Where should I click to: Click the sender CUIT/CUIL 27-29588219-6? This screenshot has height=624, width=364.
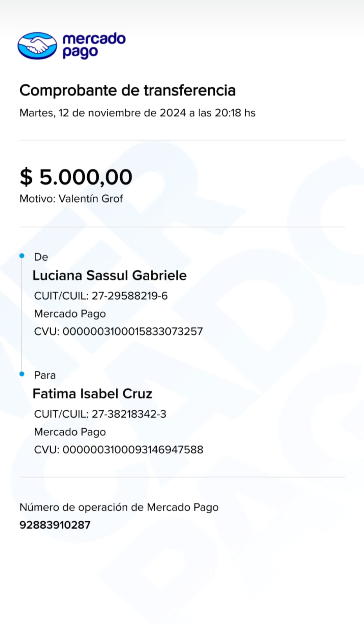pyautogui.click(x=101, y=296)
